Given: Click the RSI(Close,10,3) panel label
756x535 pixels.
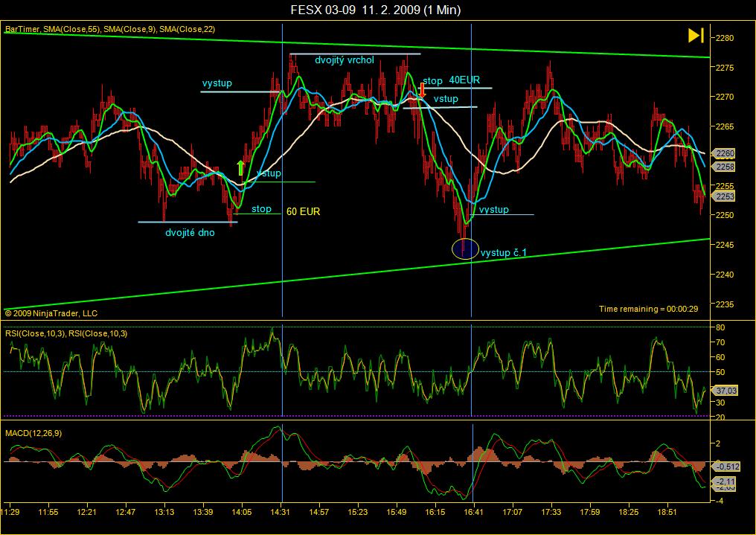Looking at the screenshot, I should click(66, 333).
